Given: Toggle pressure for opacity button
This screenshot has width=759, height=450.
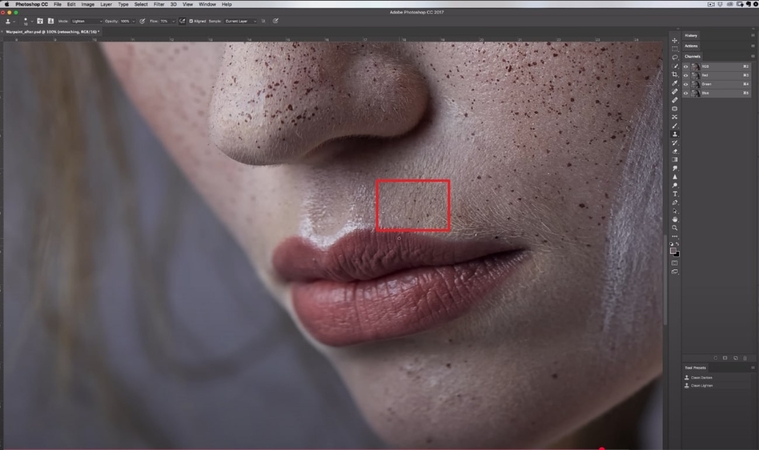Looking at the screenshot, I should [142, 21].
